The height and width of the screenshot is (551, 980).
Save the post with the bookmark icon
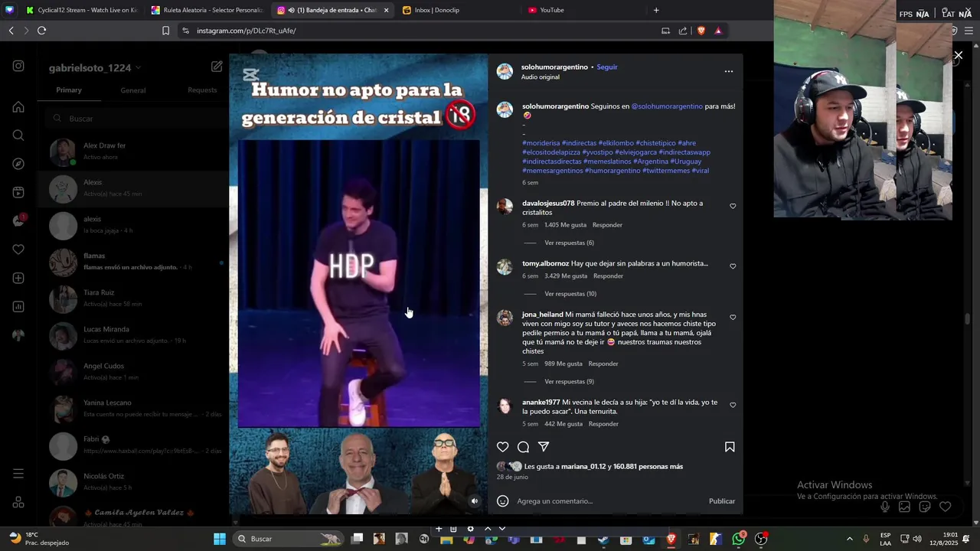point(730,447)
